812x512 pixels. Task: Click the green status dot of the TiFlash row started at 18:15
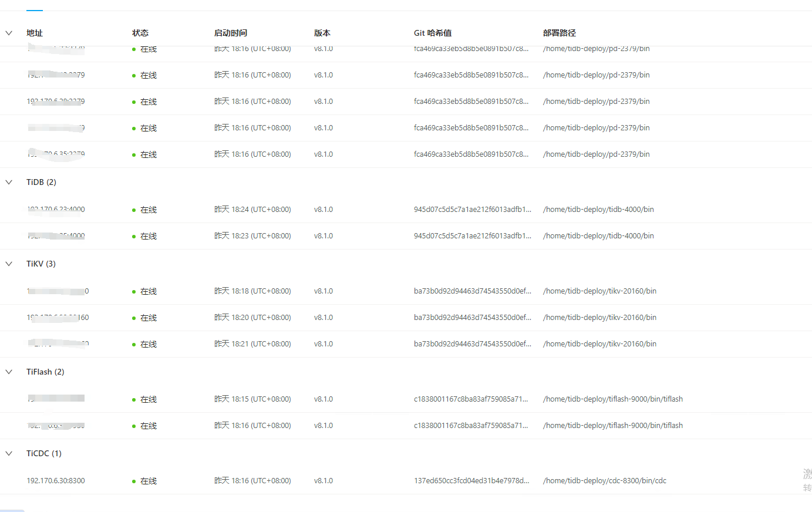[x=134, y=400]
